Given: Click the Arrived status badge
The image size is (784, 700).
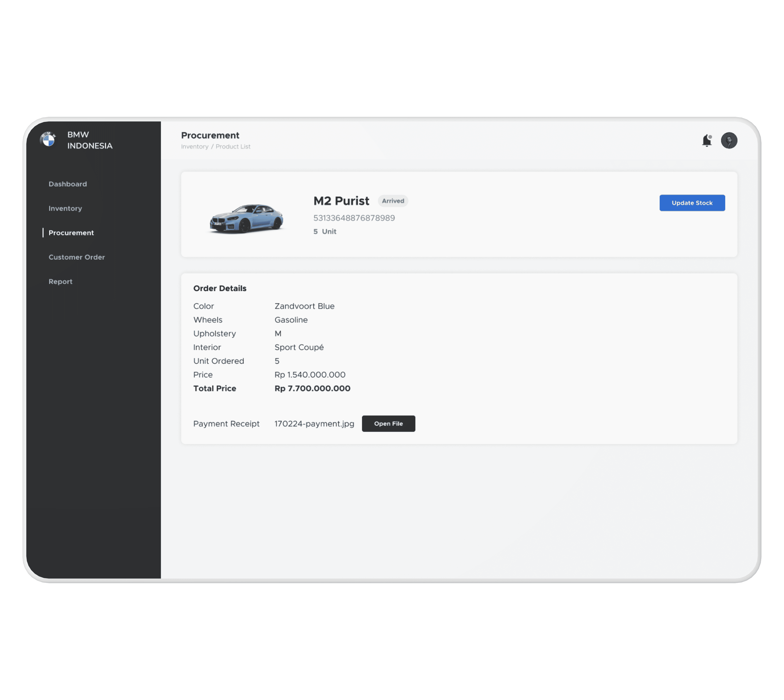Looking at the screenshot, I should tap(393, 201).
